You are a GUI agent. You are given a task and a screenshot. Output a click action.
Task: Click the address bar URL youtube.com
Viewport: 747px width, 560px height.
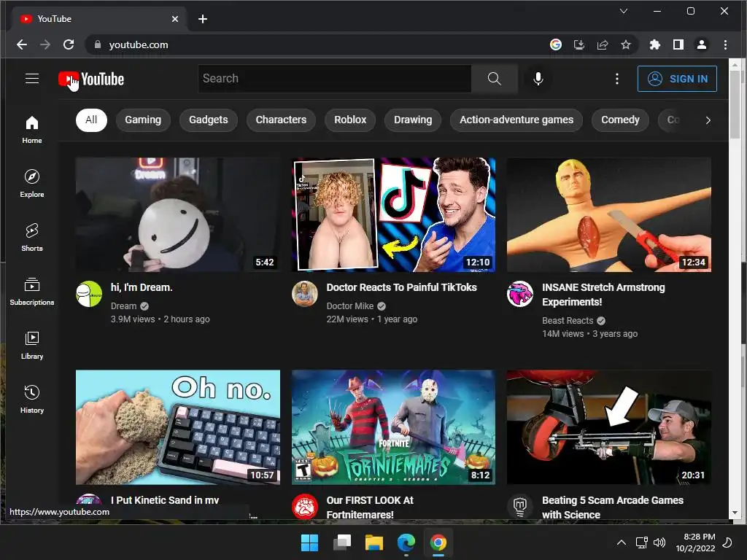tap(139, 44)
